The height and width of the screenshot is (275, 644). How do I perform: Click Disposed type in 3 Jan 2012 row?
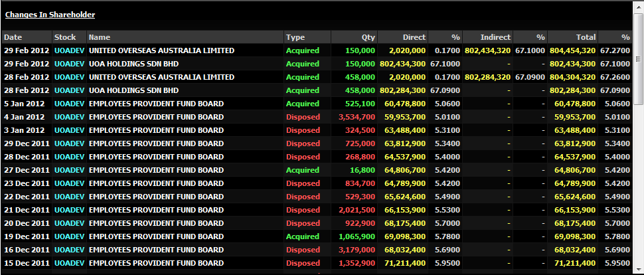pos(303,130)
